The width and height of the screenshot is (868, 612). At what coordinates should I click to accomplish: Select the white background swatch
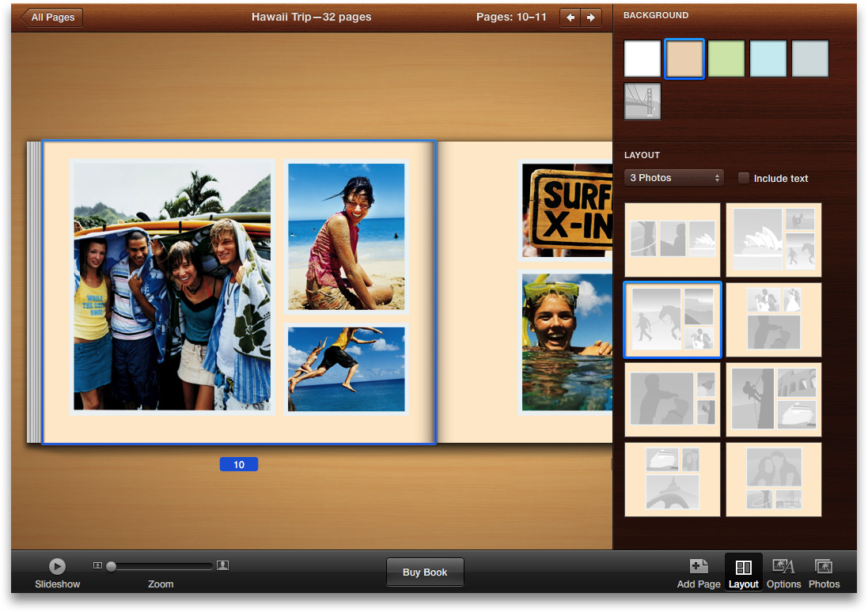tap(642, 59)
